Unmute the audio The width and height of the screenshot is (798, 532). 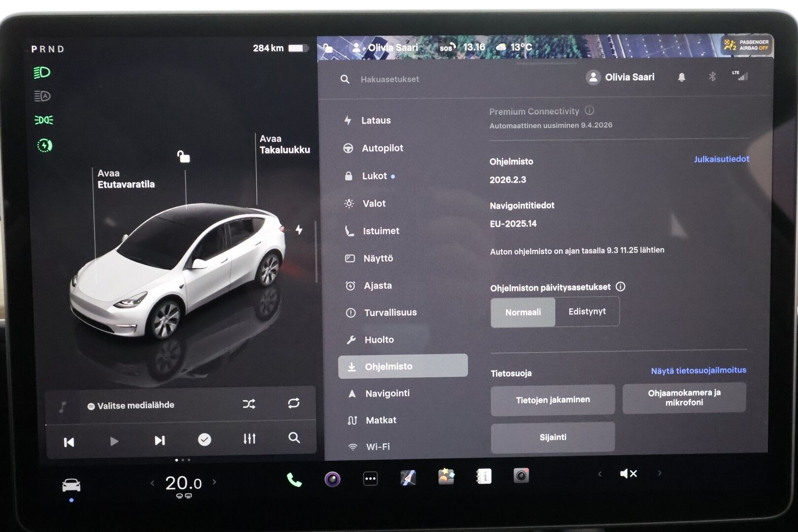628,473
